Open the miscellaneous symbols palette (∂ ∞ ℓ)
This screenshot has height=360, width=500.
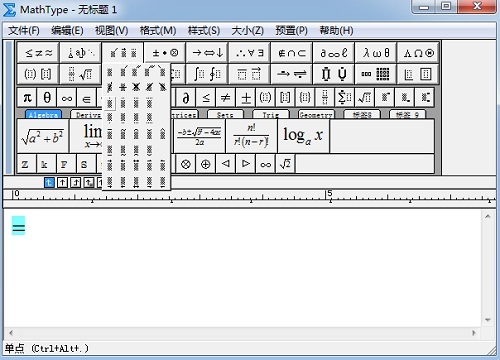(x=334, y=53)
